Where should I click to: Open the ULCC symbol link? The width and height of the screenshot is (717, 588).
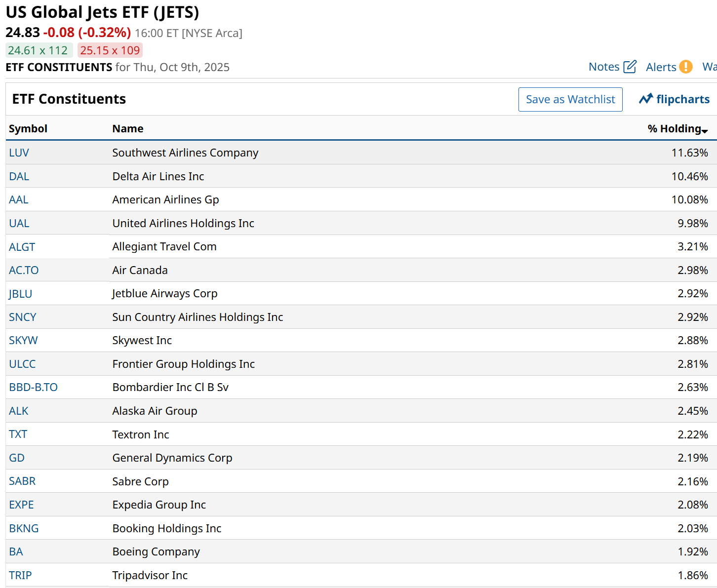(x=22, y=364)
